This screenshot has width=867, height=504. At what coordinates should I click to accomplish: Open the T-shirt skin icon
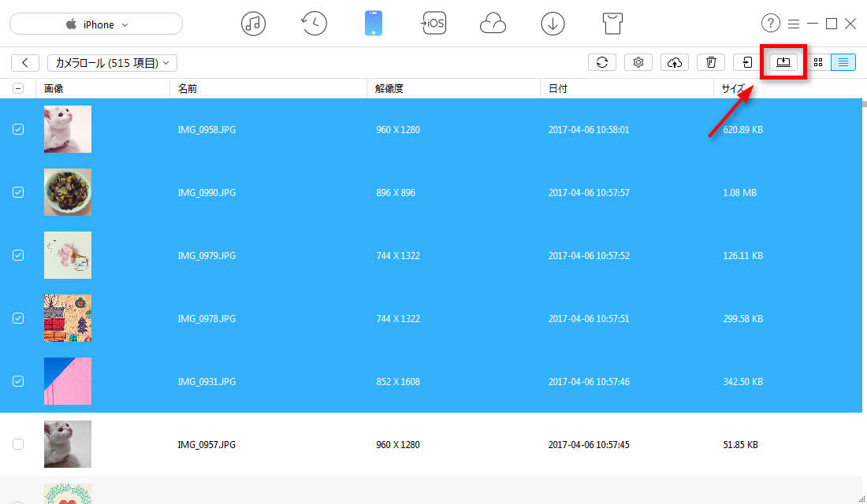[612, 24]
